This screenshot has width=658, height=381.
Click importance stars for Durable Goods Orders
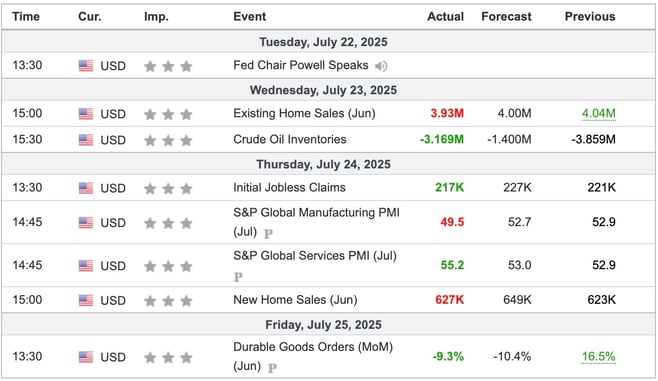click(168, 358)
